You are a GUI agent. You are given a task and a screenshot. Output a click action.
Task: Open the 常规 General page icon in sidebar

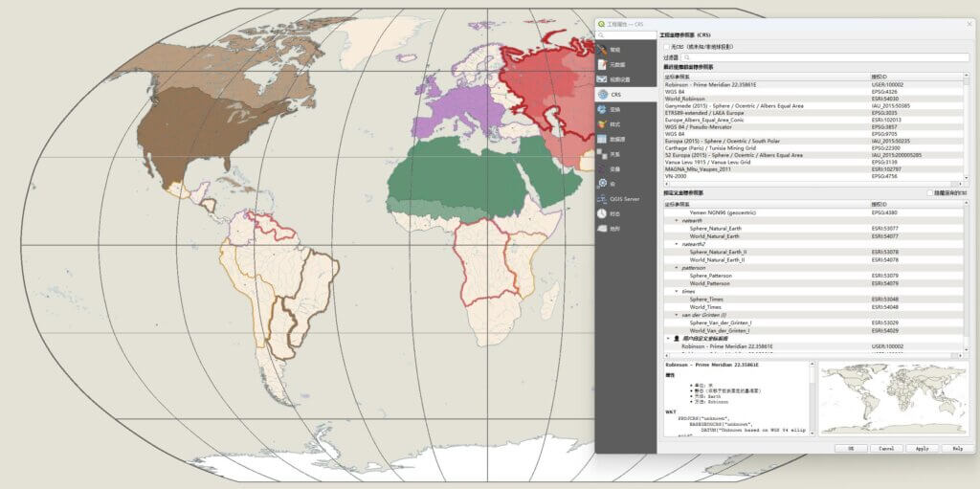click(x=602, y=50)
